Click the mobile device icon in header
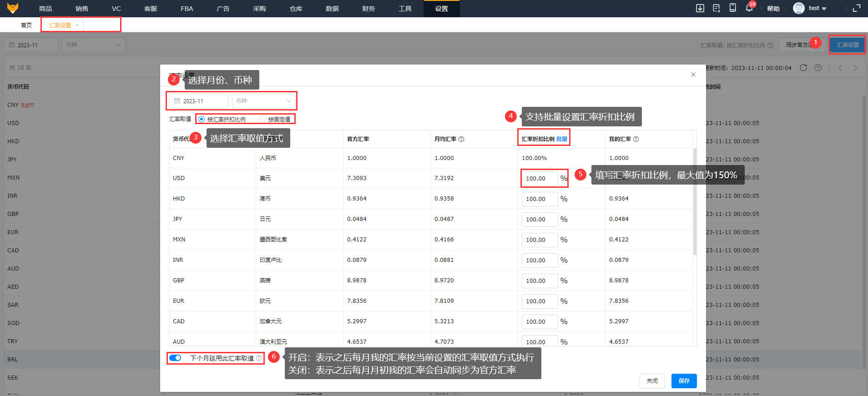The image size is (868, 396). (x=732, y=8)
